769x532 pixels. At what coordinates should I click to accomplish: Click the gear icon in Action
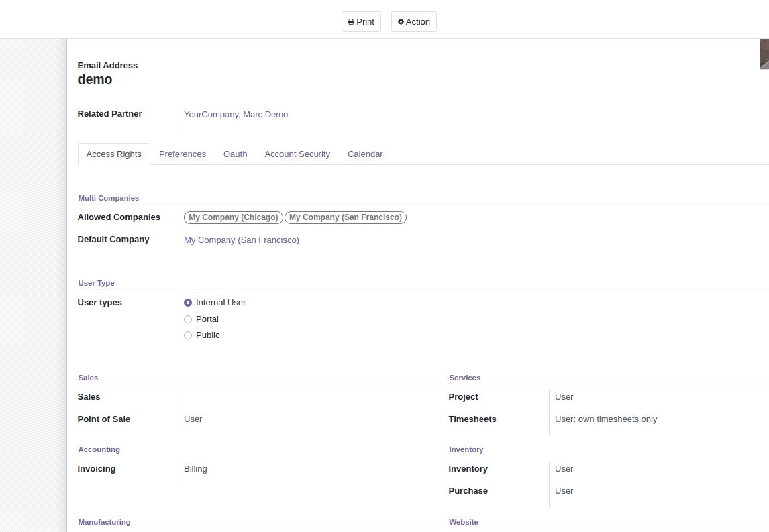pos(401,22)
